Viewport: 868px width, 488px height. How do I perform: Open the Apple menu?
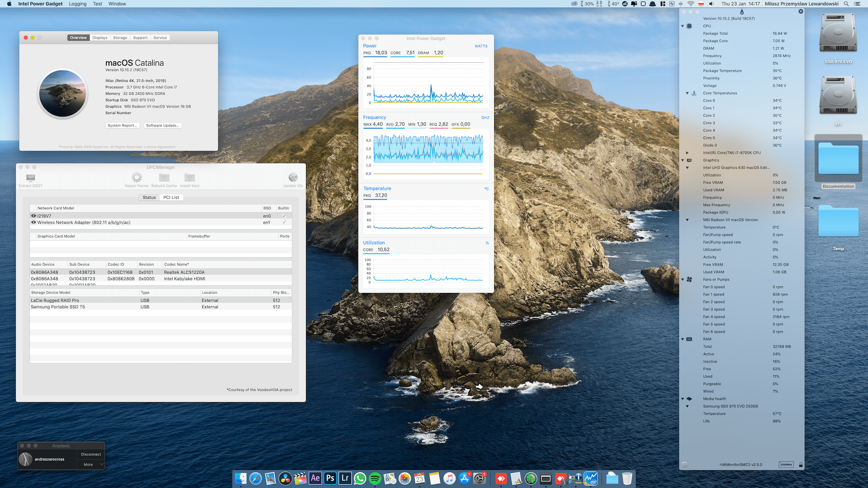click(x=9, y=4)
